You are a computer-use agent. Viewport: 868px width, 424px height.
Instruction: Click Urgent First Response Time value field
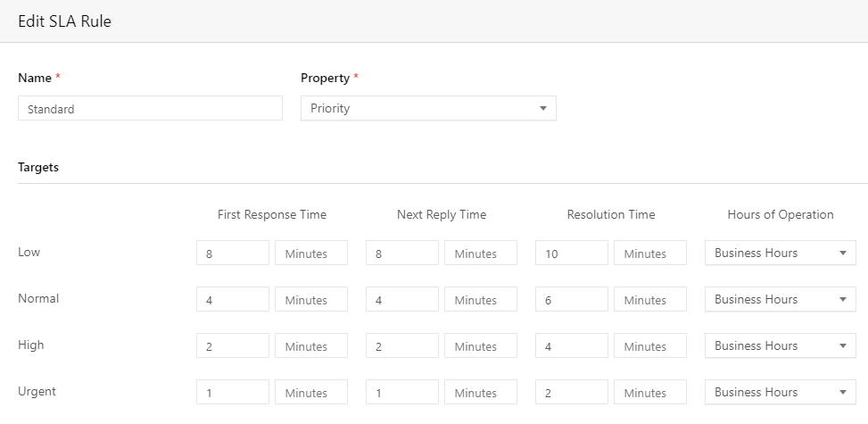pos(232,393)
